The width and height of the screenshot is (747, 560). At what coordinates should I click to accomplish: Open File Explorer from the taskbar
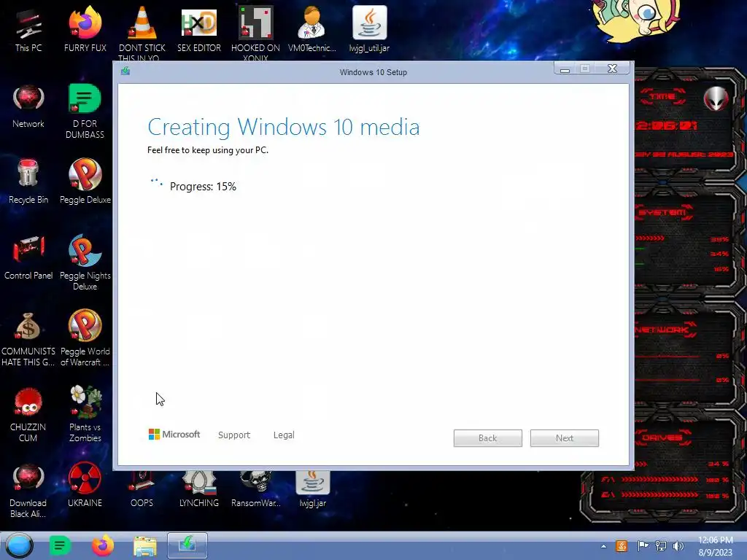click(x=145, y=546)
